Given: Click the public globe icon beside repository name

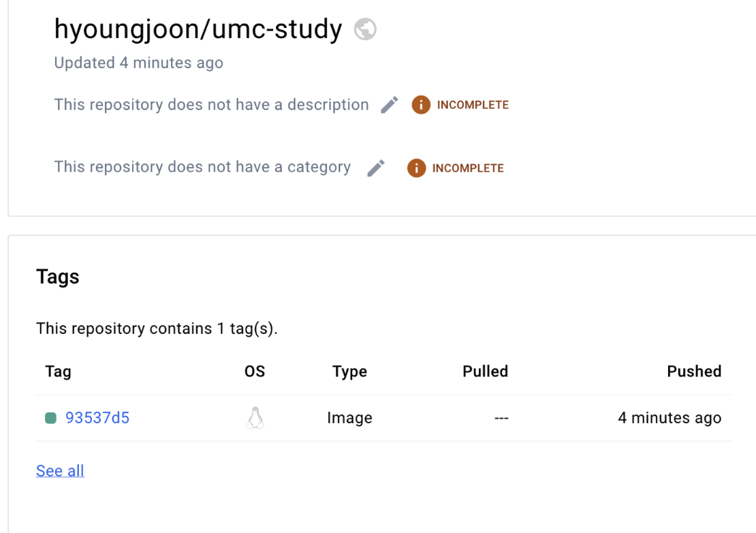Looking at the screenshot, I should (x=365, y=29).
